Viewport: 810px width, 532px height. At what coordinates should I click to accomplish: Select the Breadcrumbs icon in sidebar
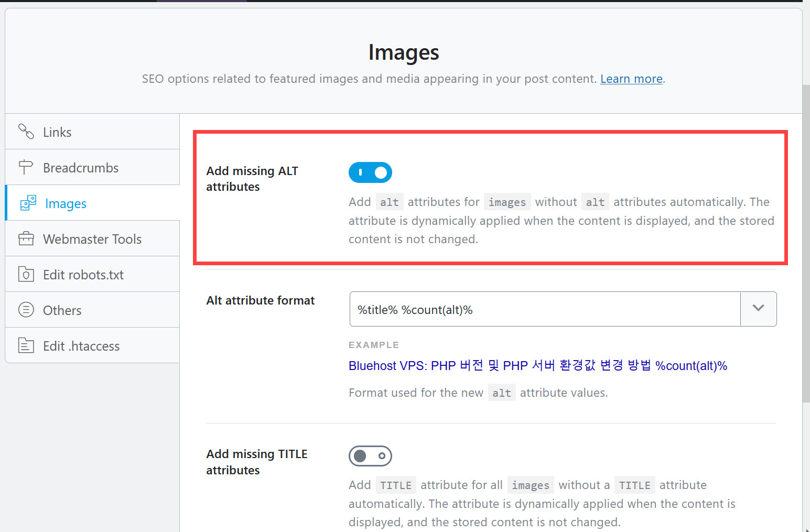(26, 167)
